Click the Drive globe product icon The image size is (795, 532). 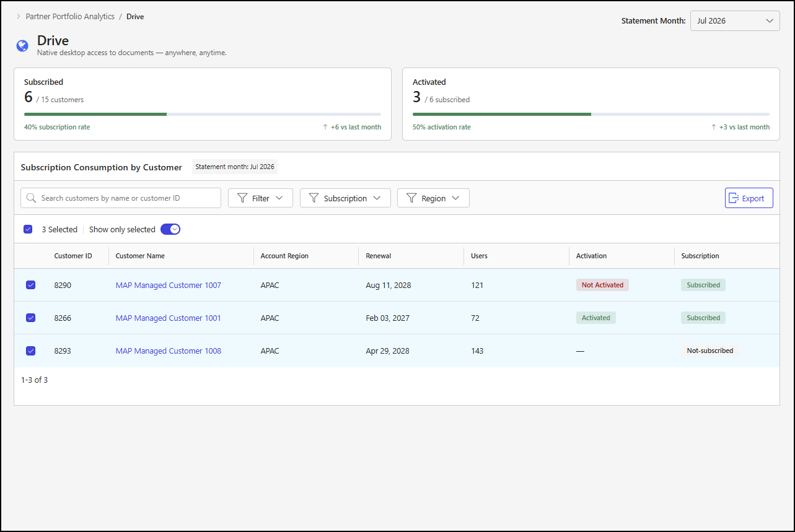click(x=22, y=46)
